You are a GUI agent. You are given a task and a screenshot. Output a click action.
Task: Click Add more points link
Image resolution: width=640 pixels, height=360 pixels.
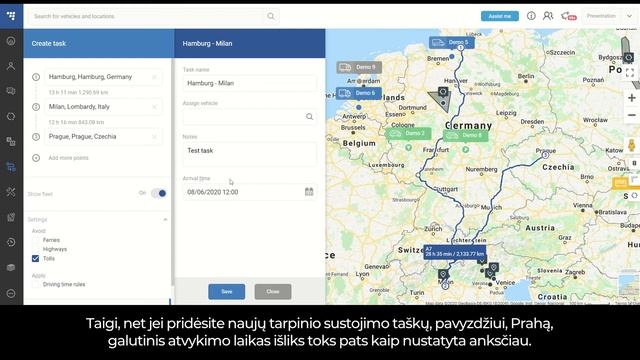(68, 158)
